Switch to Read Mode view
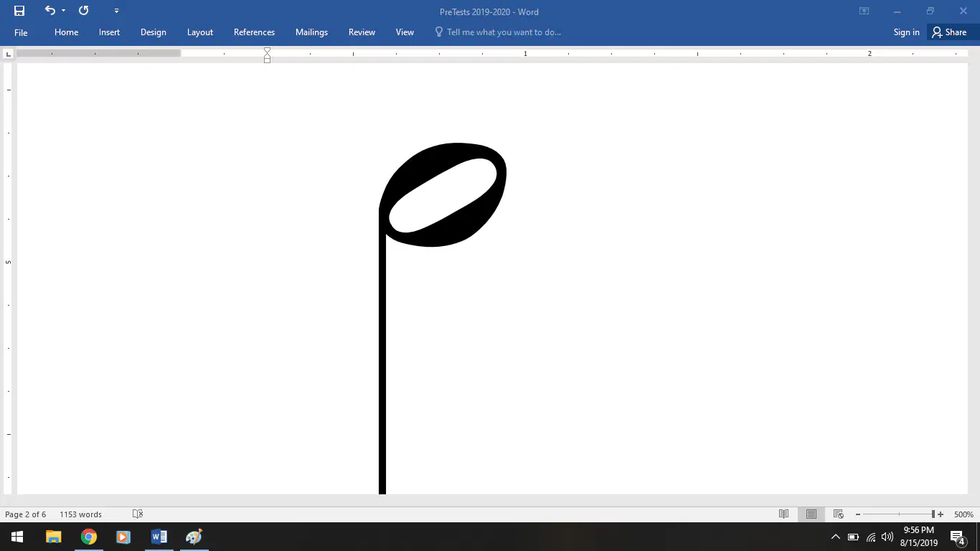The width and height of the screenshot is (980, 551). point(783,514)
